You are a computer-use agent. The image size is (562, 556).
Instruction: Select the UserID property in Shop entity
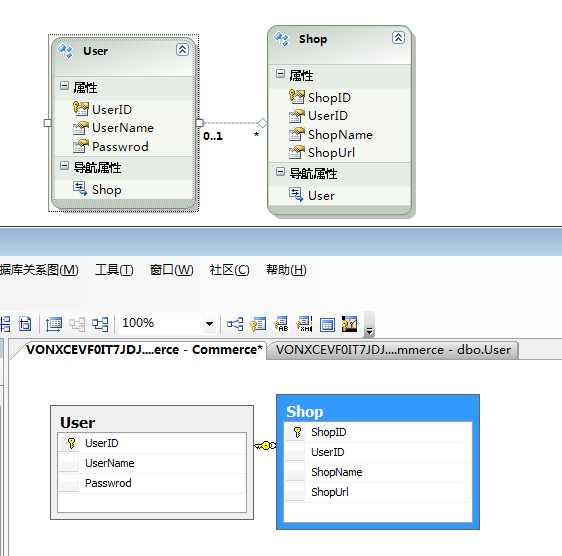click(328, 115)
